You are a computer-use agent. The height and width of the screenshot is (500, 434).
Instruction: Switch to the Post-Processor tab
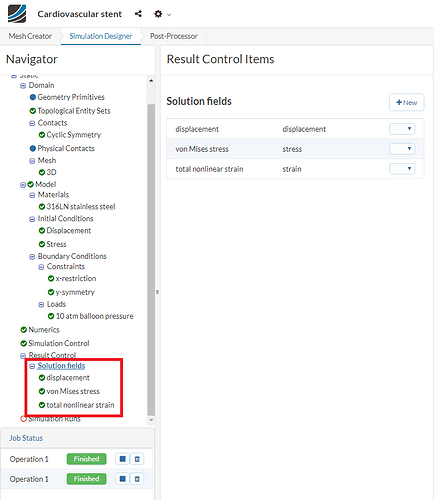[x=173, y=36]
